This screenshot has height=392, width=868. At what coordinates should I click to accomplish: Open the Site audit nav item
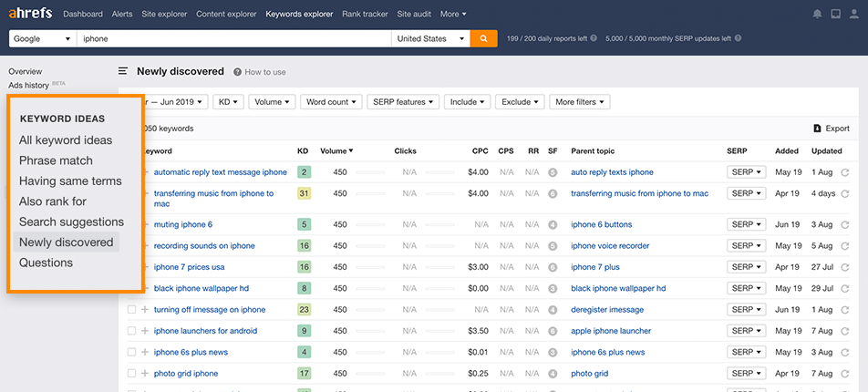coord(414,14)
